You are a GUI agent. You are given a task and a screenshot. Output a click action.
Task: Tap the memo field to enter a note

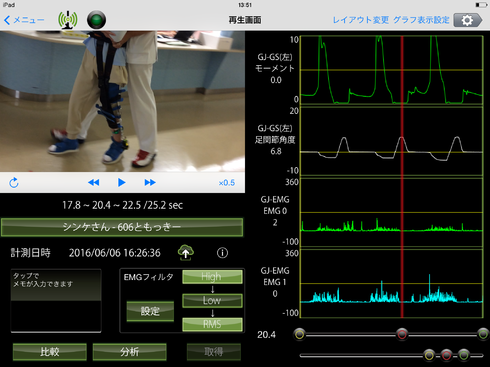pos(56,300)
